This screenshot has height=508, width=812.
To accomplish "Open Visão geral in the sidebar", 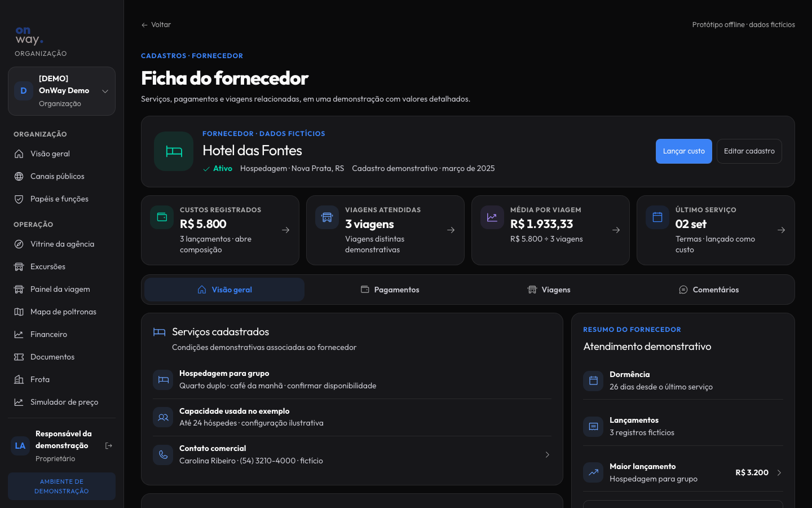I will coord(61,154).
